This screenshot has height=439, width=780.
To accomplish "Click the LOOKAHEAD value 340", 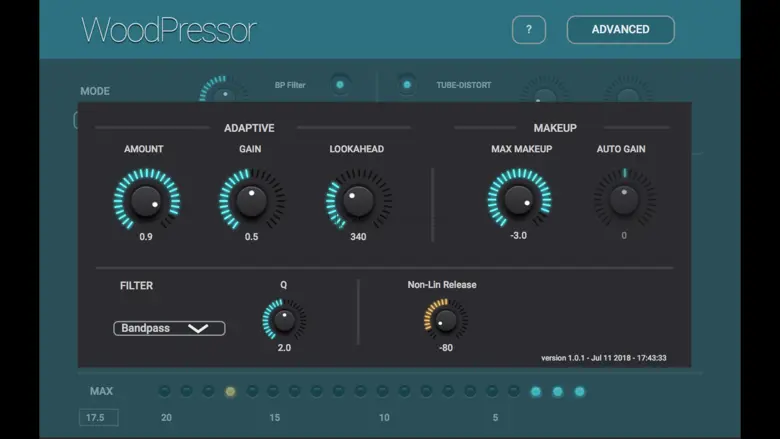I will (358, 237).
